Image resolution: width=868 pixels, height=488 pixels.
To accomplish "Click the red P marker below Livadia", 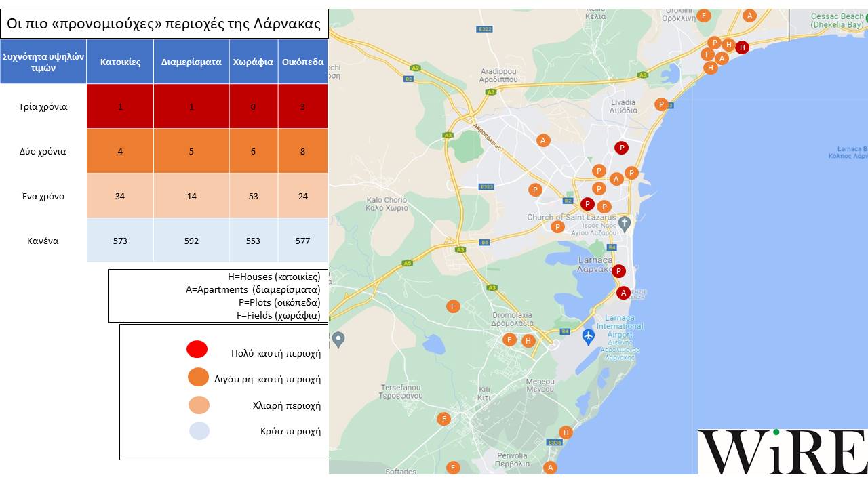I will [620, 147].
